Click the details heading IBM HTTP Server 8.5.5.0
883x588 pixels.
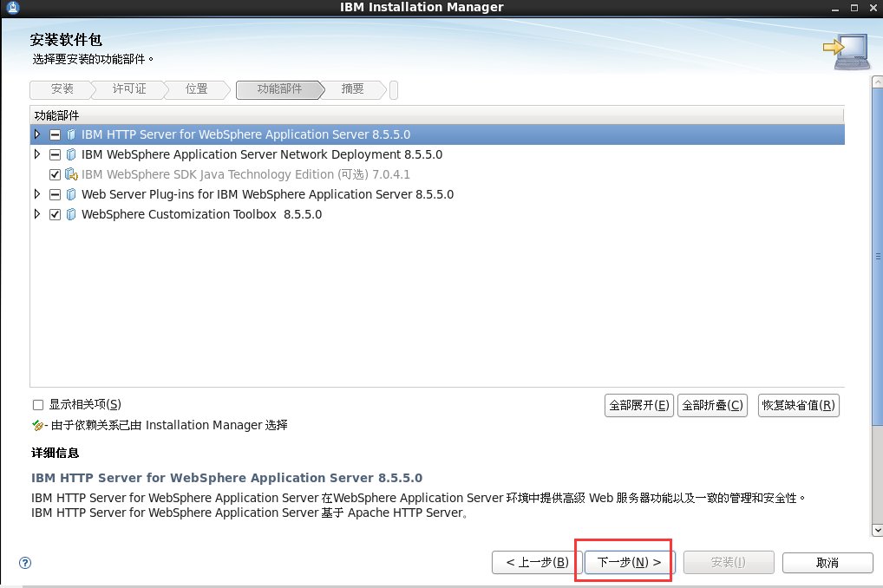coord(226,478)
